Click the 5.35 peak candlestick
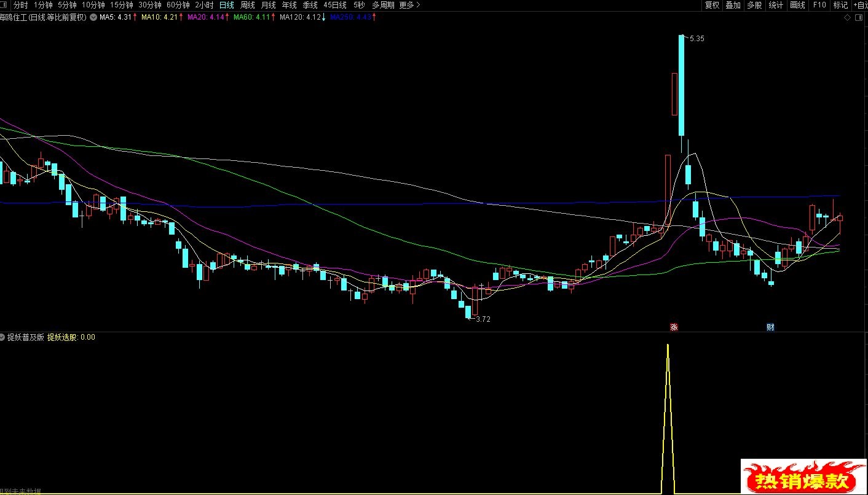Image resolution: width=868 pixels, height=495 pixels. [x=681, y=85]
